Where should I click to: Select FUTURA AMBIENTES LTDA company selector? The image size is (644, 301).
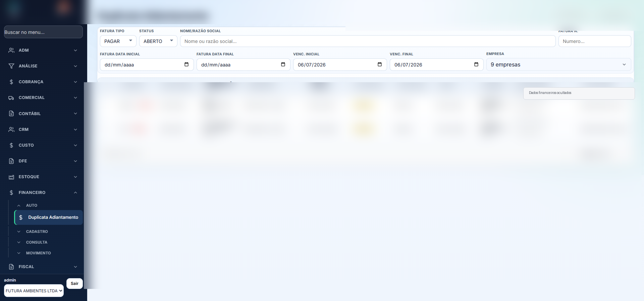(x=34, y=291)
